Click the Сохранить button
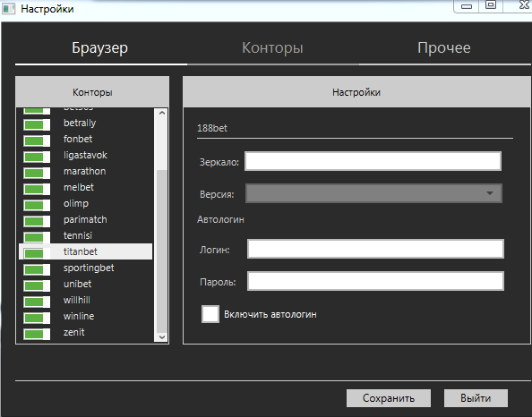The height and width of the screenshot is (417, 532). point(389,398)
